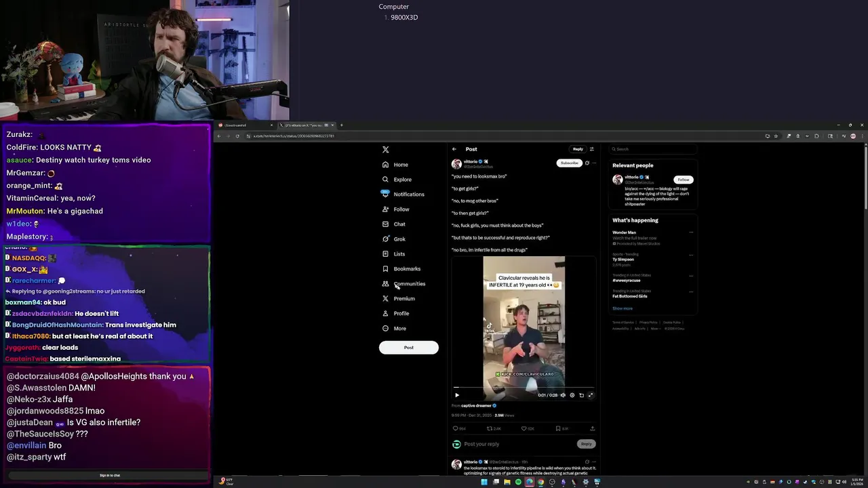Open Chrome from taskbar
The image size is (868, 488).
540,482
